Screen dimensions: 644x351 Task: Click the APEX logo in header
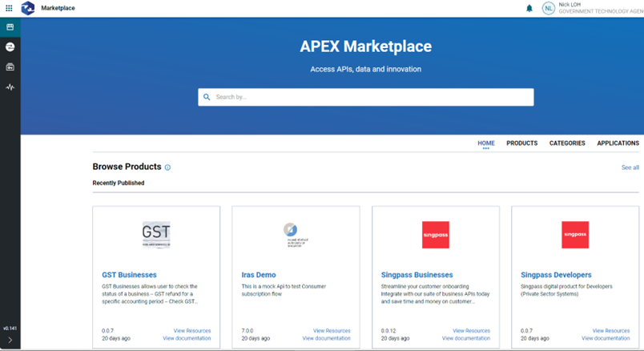(27, 8)
